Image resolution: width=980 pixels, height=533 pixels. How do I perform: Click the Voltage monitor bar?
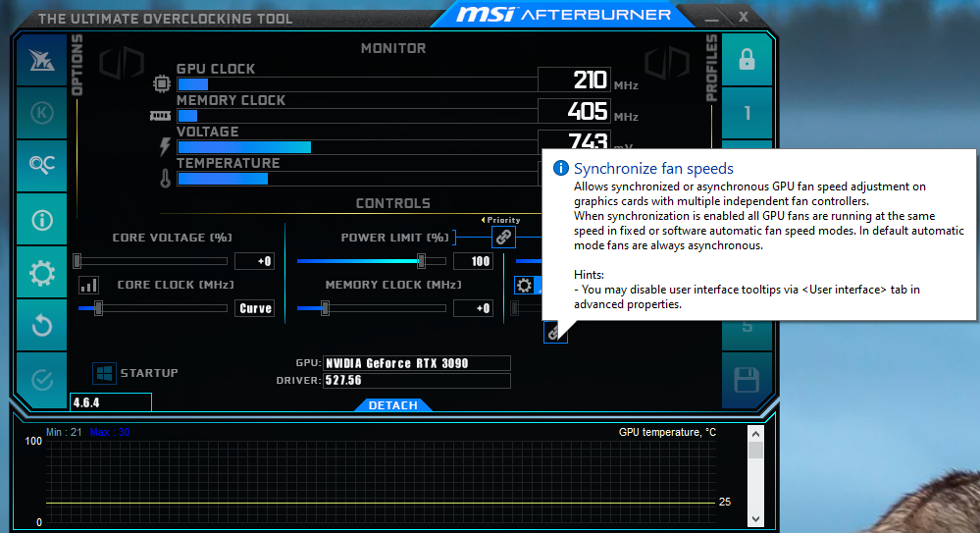click(x=357, y=147)
